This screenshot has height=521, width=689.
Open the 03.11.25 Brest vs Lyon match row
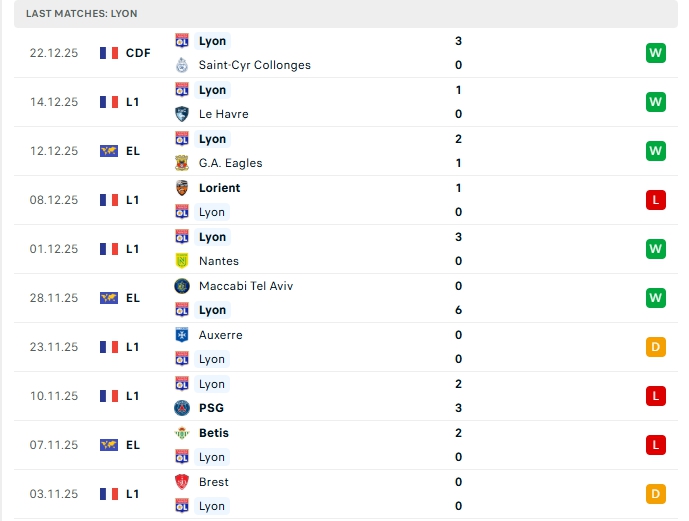coord(340,494)
